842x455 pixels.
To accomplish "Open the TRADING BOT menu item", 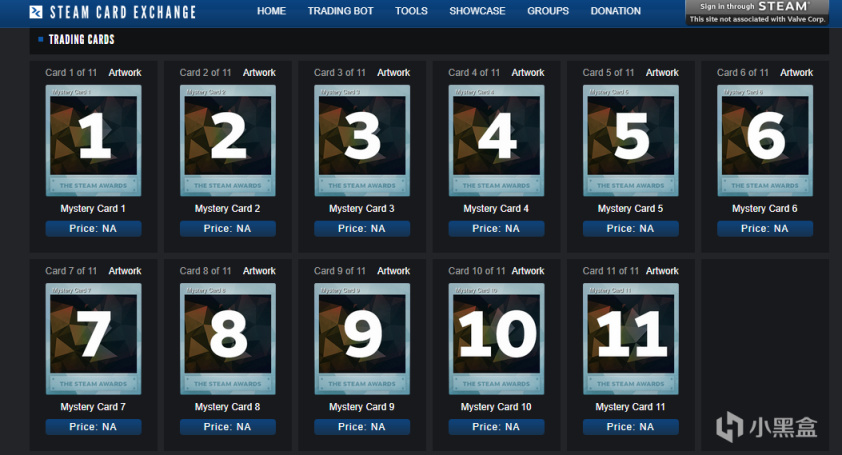I will 340,11.
